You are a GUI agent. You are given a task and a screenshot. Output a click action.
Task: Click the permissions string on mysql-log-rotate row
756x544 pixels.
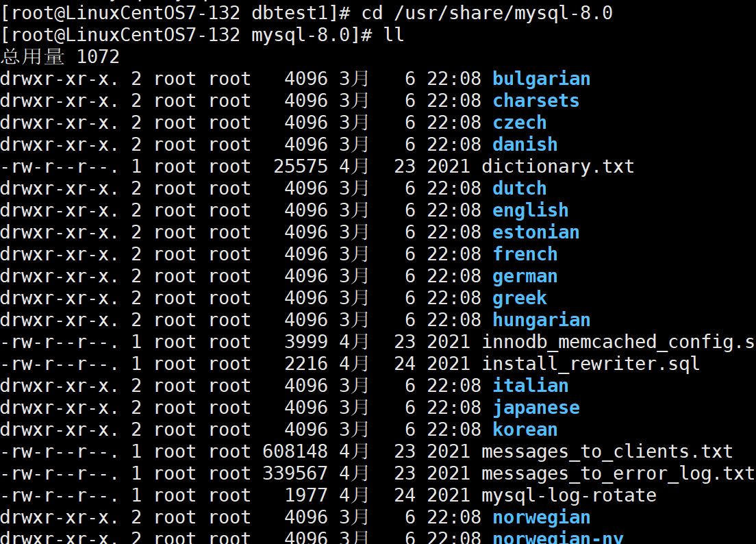point(59,495)
